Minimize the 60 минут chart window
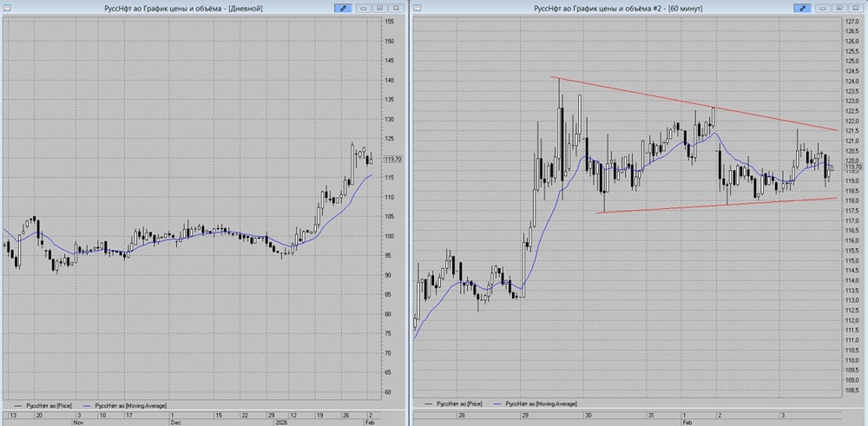Viewport: 868px width, 426px height. pos(823,9)
